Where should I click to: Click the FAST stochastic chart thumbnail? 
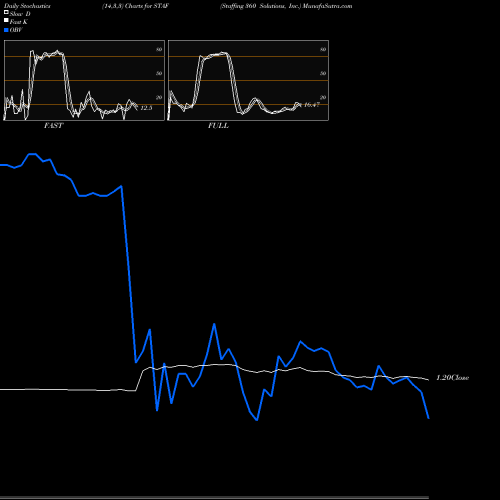(x=84, y=80)
